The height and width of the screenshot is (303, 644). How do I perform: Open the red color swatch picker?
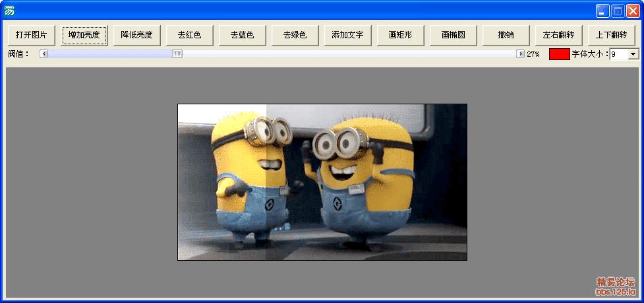[x=560, y=54]
